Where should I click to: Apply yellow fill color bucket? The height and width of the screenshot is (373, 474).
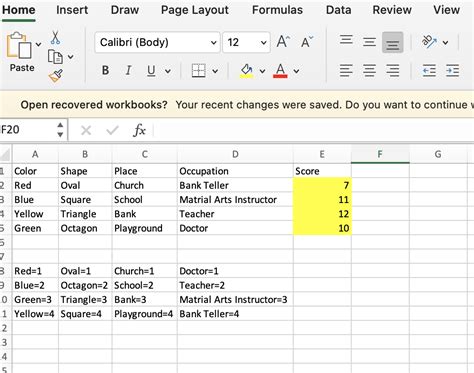pyautogui.click(x=247, y=71)
